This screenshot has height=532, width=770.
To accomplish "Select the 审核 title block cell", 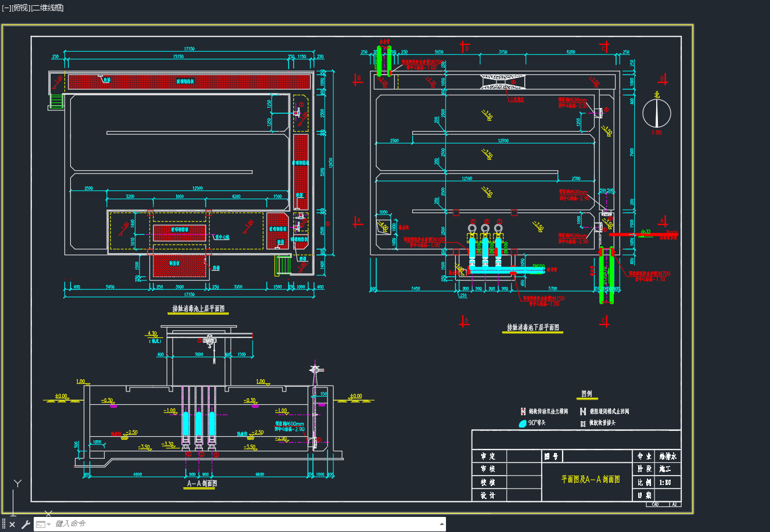I will tap(488, 469).
